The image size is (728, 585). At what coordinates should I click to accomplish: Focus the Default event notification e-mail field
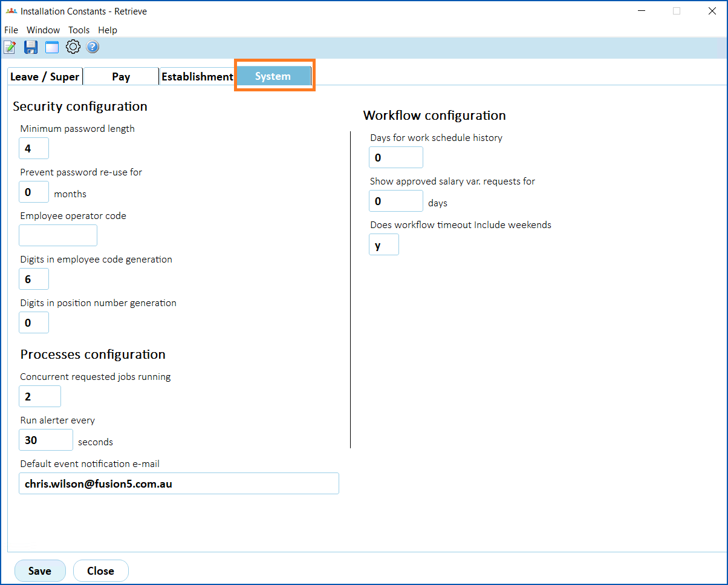tap(179, 484)
